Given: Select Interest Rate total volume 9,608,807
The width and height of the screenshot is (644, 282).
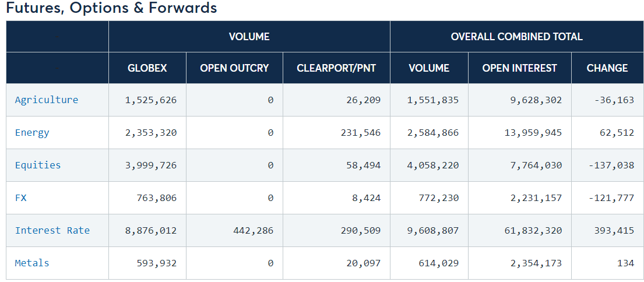Looking at the screenshot, I should point(433,230).
